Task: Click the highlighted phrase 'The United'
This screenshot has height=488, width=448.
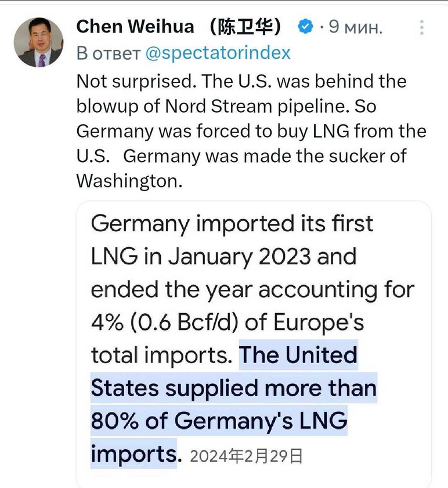Action: tap(298, 355)
